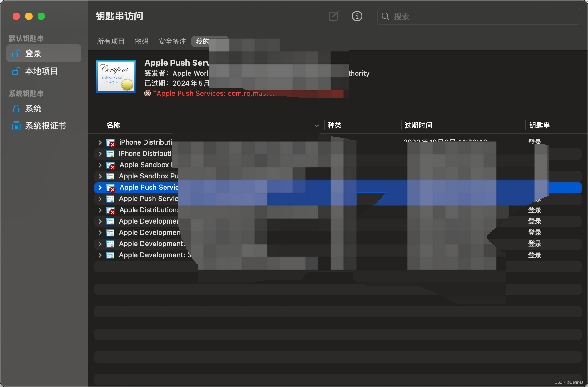Click the red error icon beside Apple Push Services warning
Image resolution: width=588 pixels, height=387 pixels.
(148, 93)
